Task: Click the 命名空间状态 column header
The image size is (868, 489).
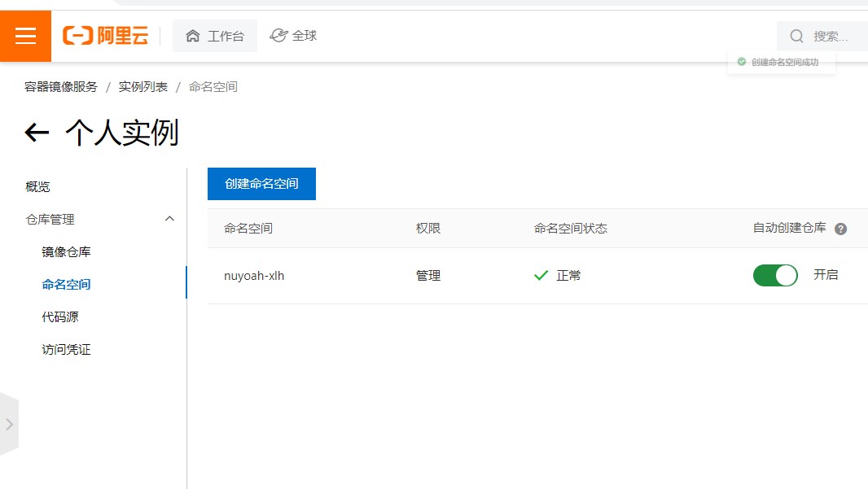Action: click(x=570, y=229)
